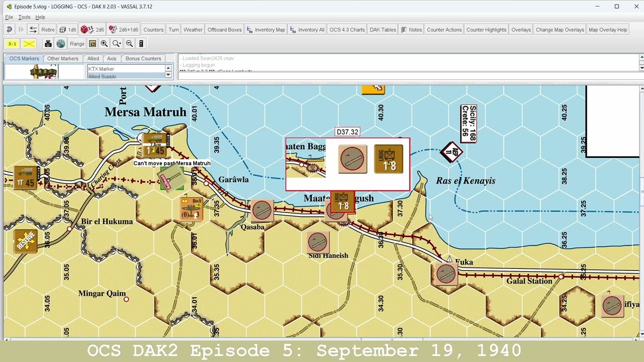Viewport: 644px width, 362px height.
Task: Open Offboard Boxes
Action: coord(224,30)
